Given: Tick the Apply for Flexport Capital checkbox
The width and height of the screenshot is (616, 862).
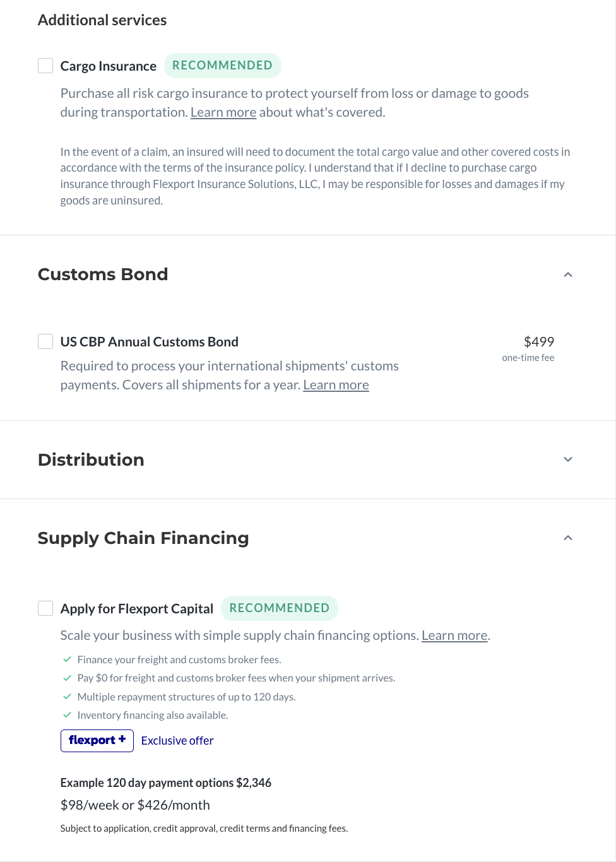Looking at the screenshot, I should (45, 608).
